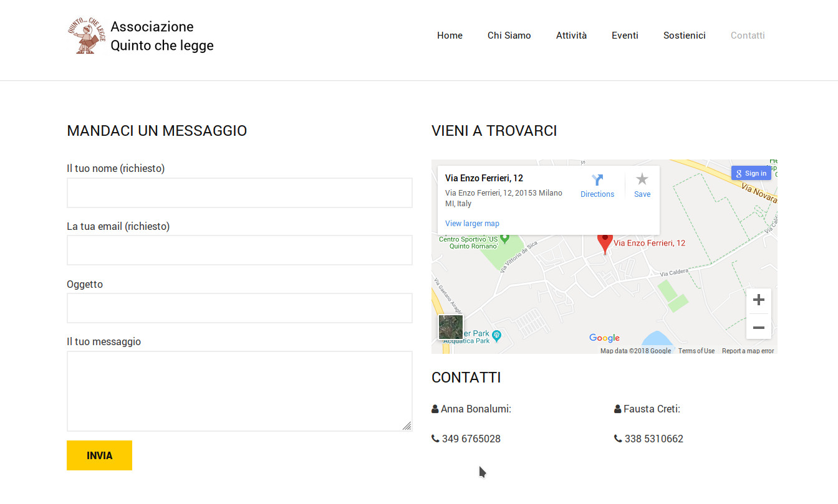Click the Sign in button on map

[751, 173]
